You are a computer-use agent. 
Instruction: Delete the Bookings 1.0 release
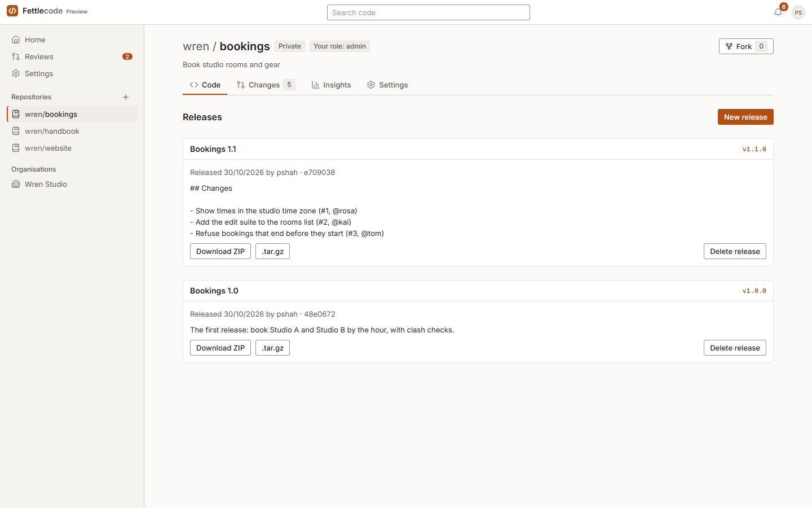click(735, 348)
